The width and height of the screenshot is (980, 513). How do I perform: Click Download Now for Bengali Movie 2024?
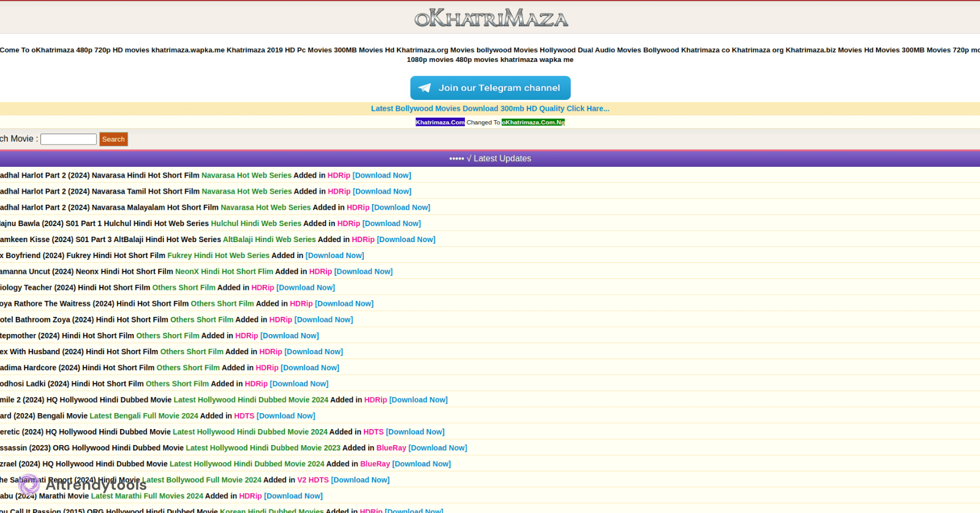coord(286,416)
